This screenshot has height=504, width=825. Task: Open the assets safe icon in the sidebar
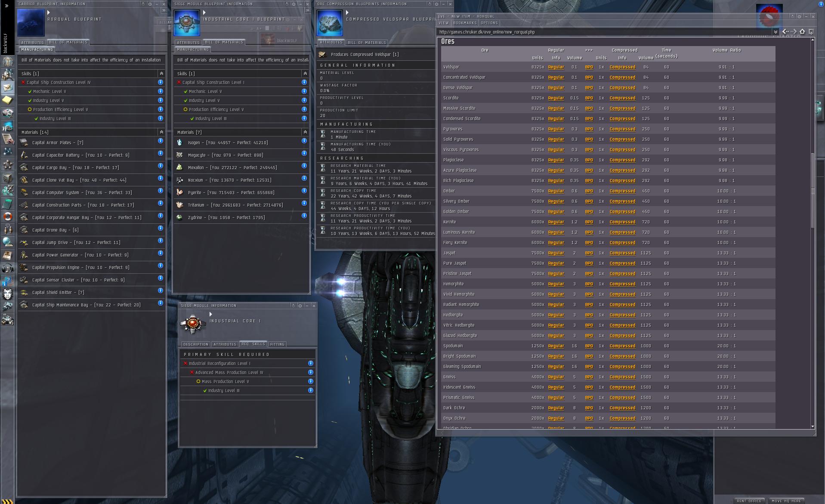7,178
